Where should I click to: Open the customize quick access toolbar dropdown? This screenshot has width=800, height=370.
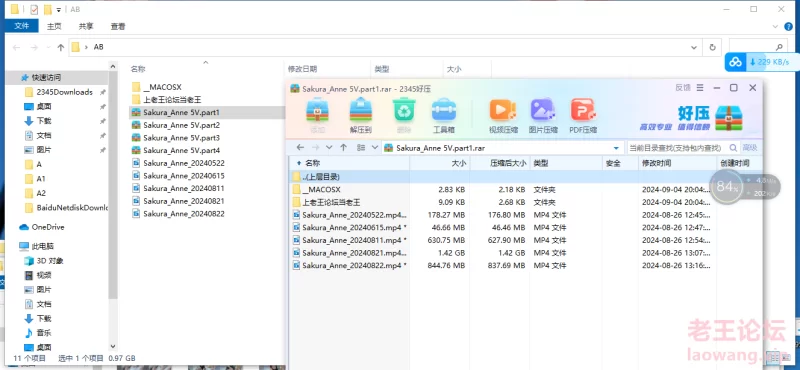click(59, 10)
